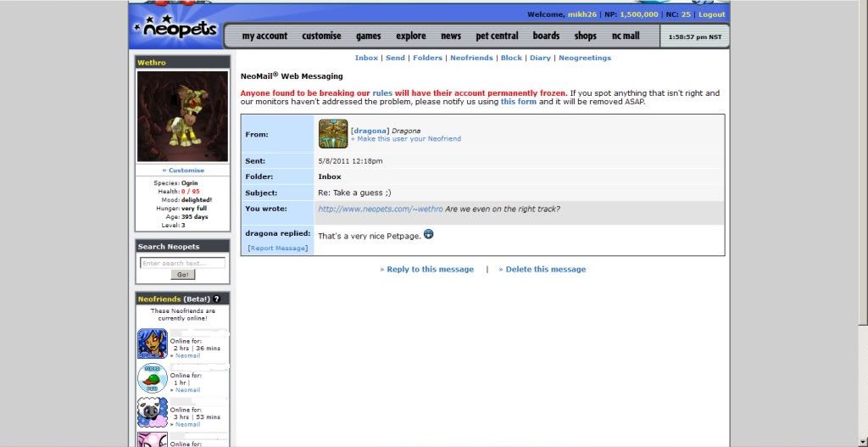Open the Diary link

pyautogui.click(x=540, y=58)
